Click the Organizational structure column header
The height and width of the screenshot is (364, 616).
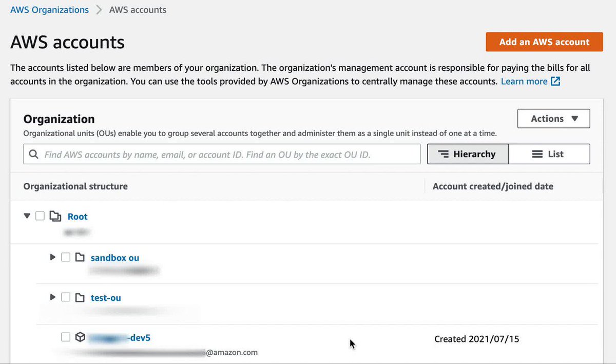(x=75, y=186)
